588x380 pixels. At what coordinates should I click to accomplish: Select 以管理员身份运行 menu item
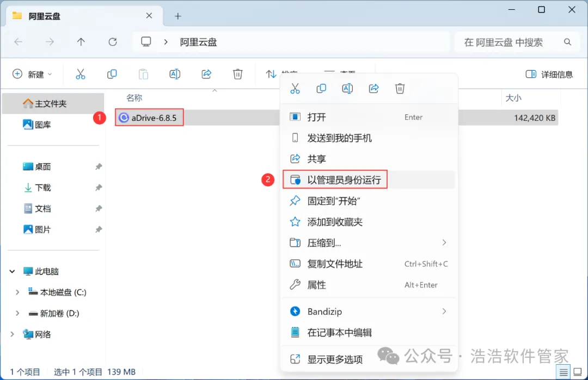click(x=369, y=180)
